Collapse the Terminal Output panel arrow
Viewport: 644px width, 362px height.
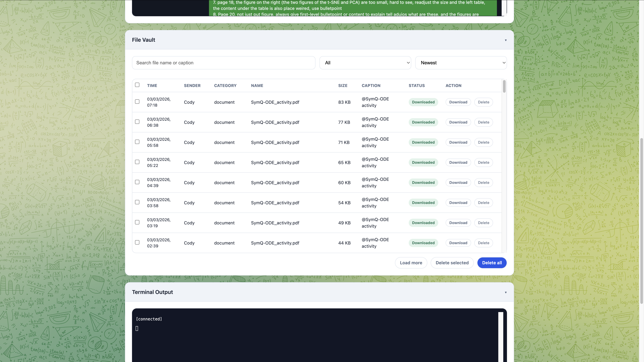click(x=505, y=292)
